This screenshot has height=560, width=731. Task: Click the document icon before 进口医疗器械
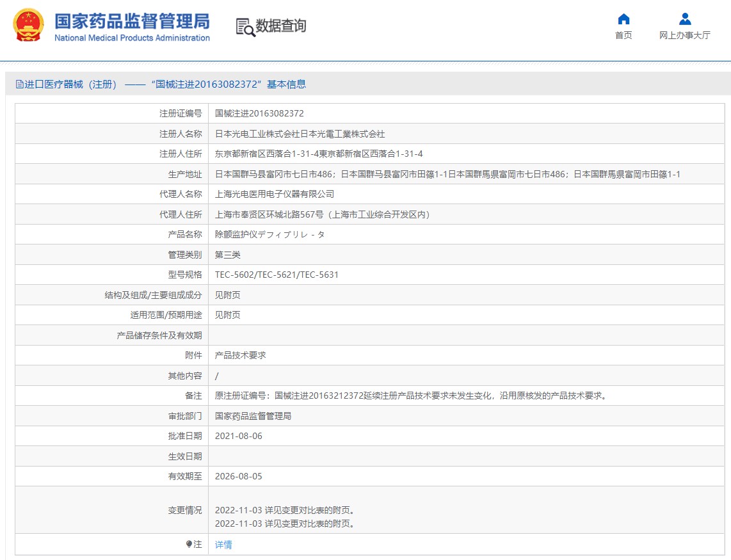tap(20, 84)
